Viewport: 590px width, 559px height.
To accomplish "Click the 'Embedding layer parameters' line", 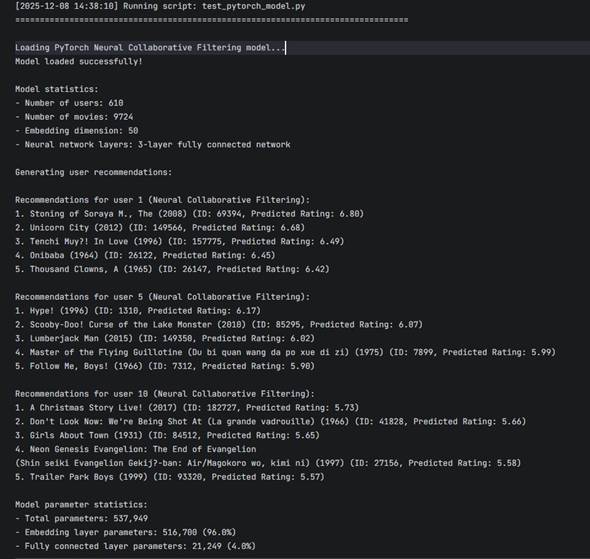I will (126, 533).
